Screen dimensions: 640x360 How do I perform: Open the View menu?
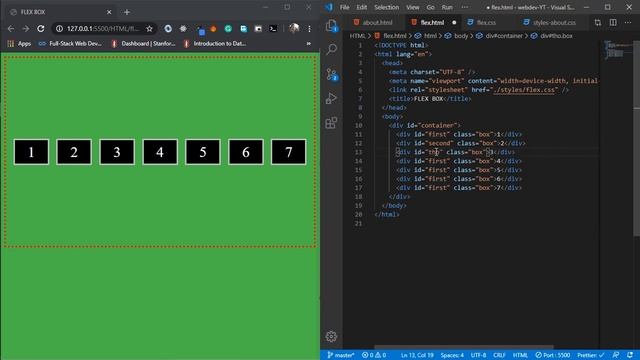point(413,7)
